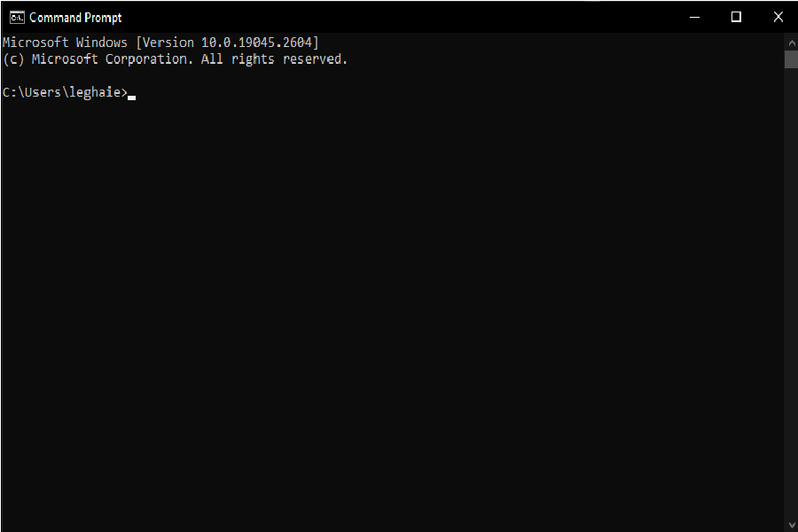Click the "(c)" copyright symbol text

point(13,59)
